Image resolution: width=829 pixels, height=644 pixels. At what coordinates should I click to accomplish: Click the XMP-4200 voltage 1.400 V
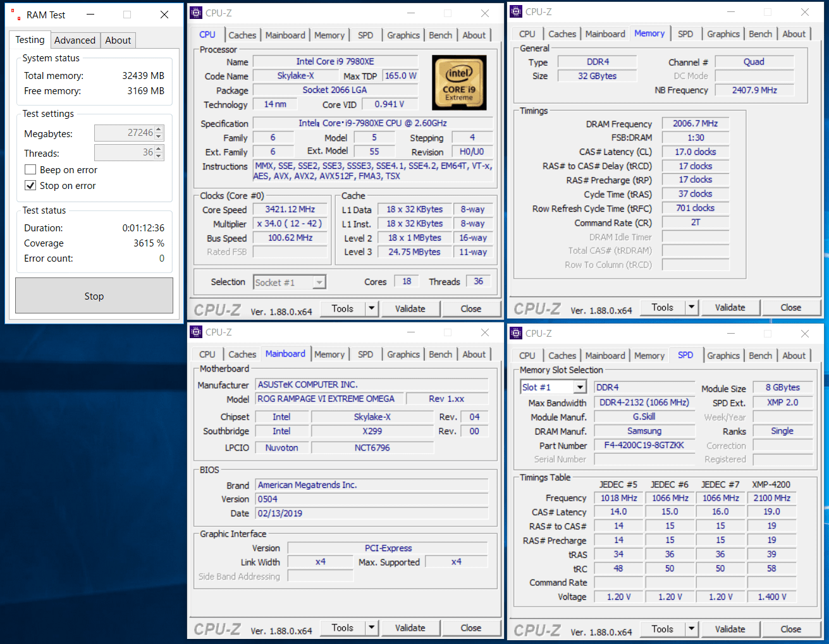coord(772,597)
